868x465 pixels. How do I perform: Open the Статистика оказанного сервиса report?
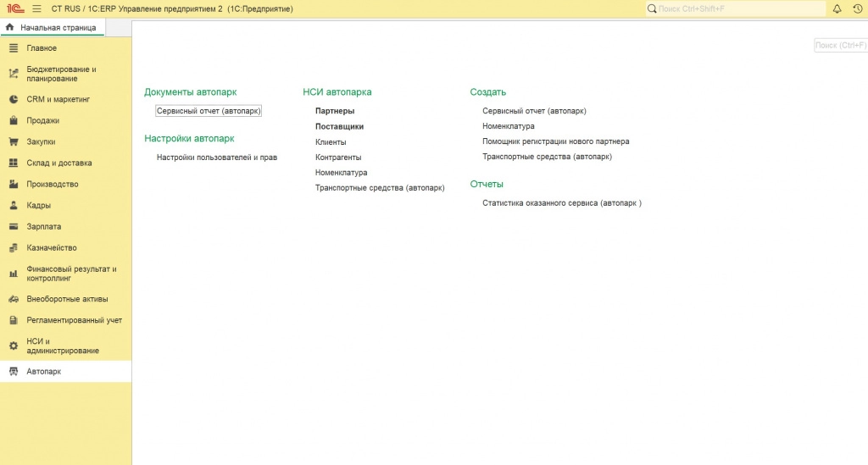click(x=561, y=203)
